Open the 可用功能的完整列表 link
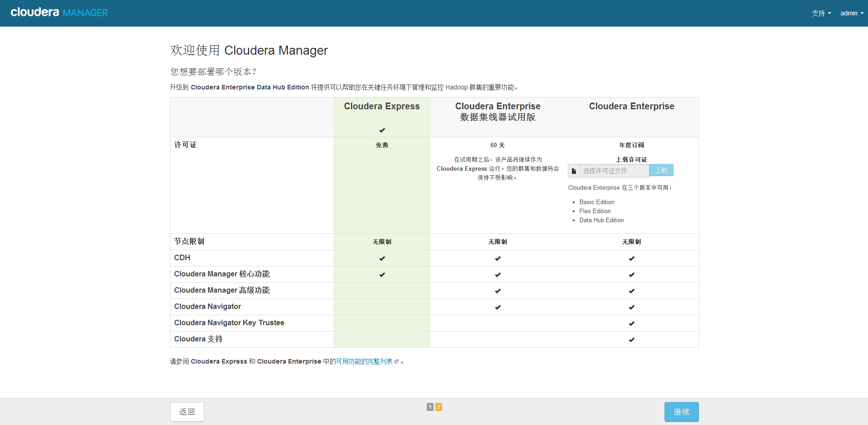Image resolution: width=868 pixels, height=425 pixels. coord(364,361)
